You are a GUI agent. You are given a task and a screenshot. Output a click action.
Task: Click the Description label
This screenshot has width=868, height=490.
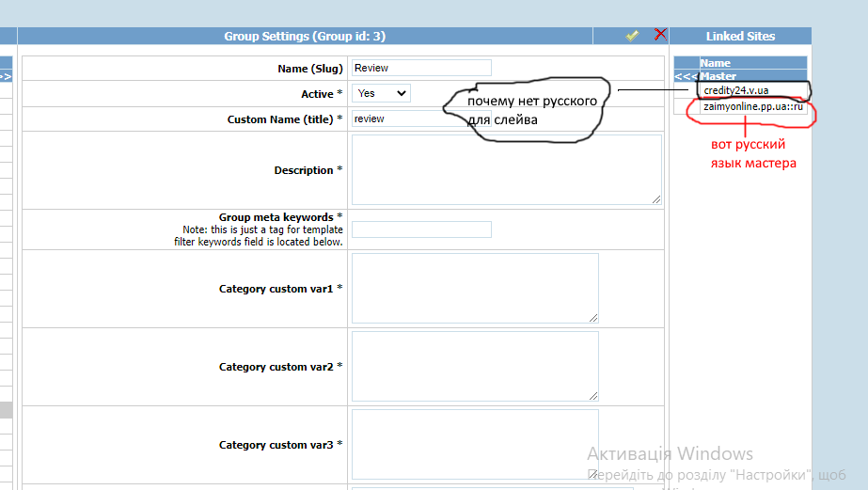click(308, 170)
